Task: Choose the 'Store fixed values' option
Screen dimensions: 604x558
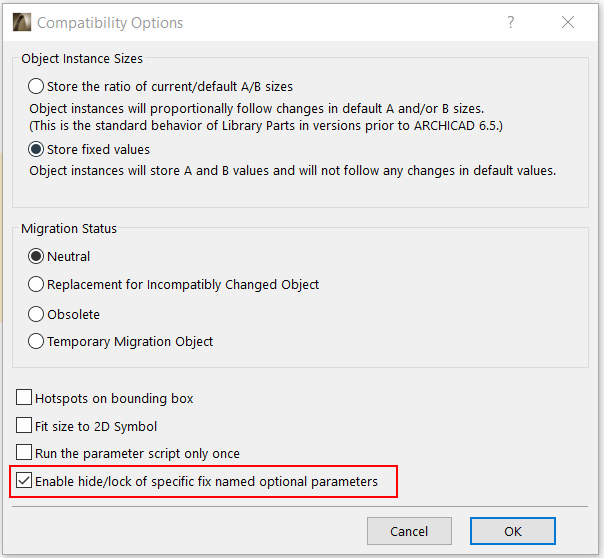Action: pyautogui.click(x=37, y=150)
